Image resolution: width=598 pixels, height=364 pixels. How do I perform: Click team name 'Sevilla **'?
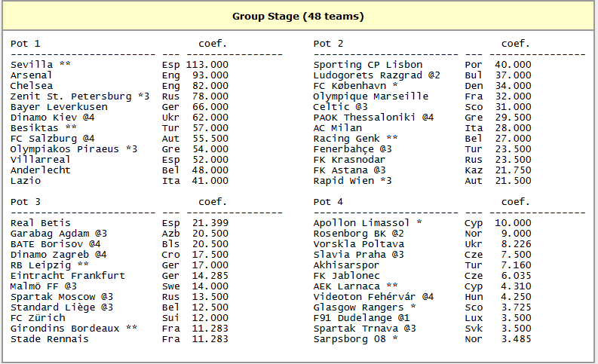(x=41, y=64)
